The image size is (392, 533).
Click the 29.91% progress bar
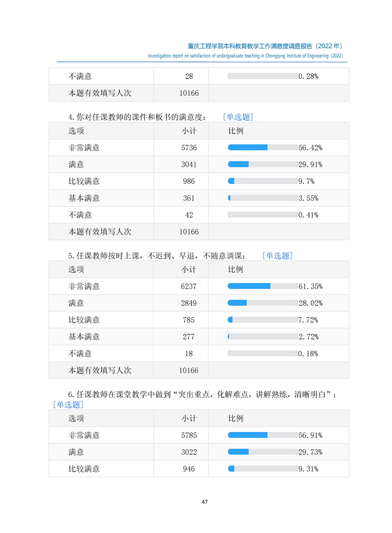click(x=262, y=164)
